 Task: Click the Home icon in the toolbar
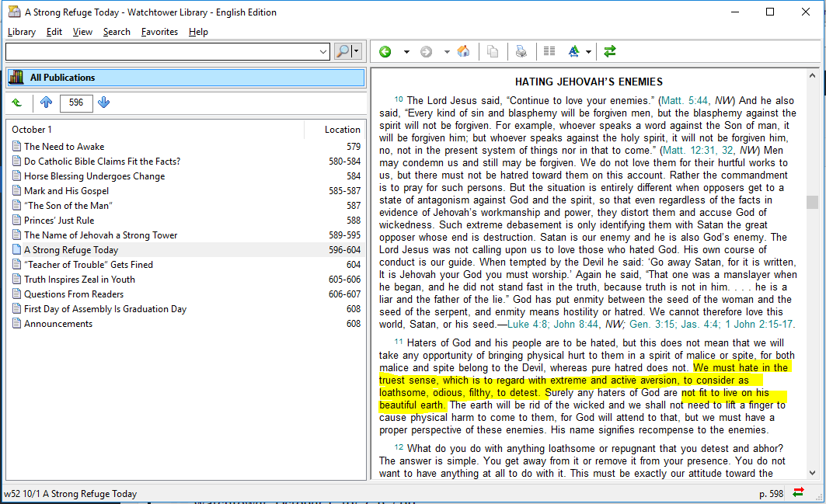click(x=463, y=52)
